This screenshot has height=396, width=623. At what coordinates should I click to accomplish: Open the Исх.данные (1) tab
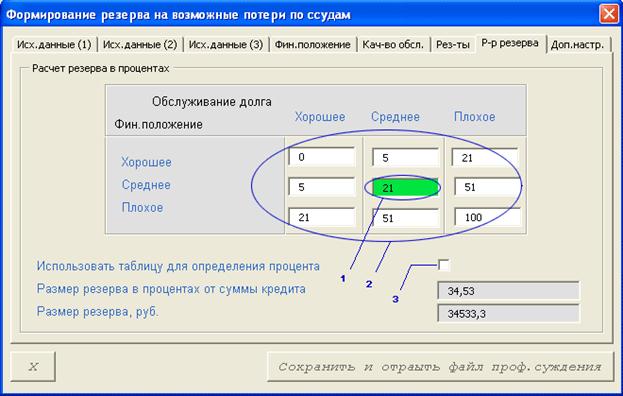[54, 44]
